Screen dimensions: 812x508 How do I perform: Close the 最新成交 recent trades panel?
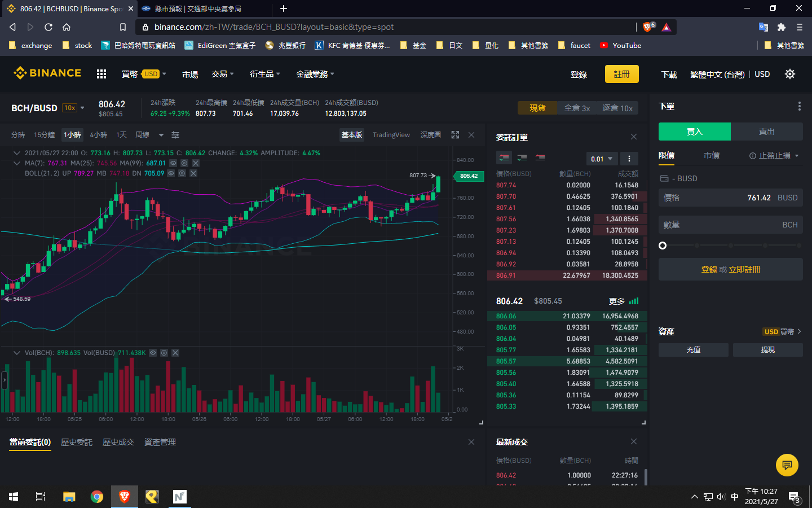pos(634,441)
